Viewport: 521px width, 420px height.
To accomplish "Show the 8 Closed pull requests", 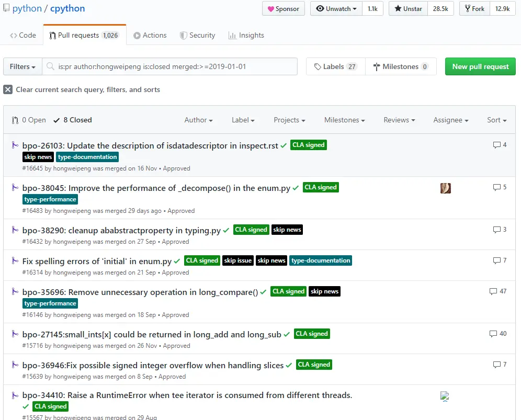I will [73, 120].
